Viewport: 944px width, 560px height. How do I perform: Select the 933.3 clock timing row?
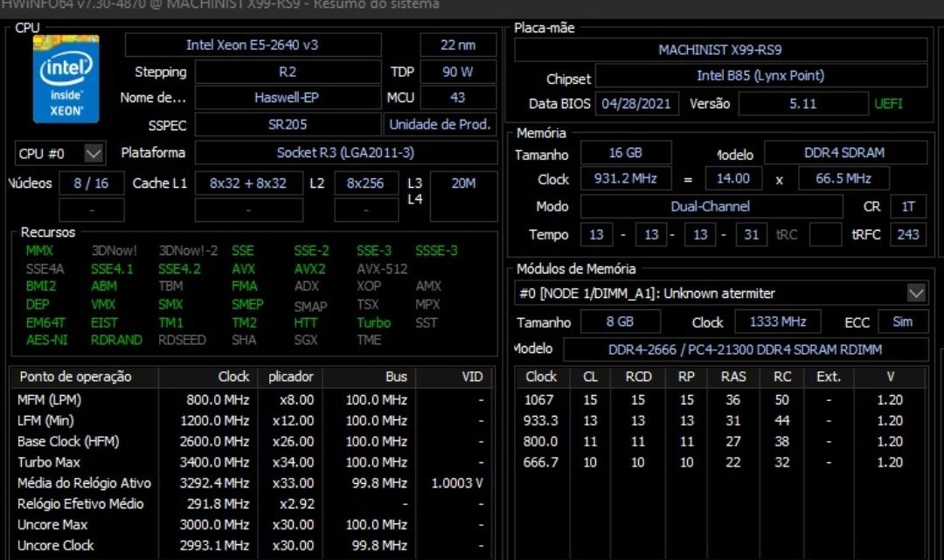721,421
